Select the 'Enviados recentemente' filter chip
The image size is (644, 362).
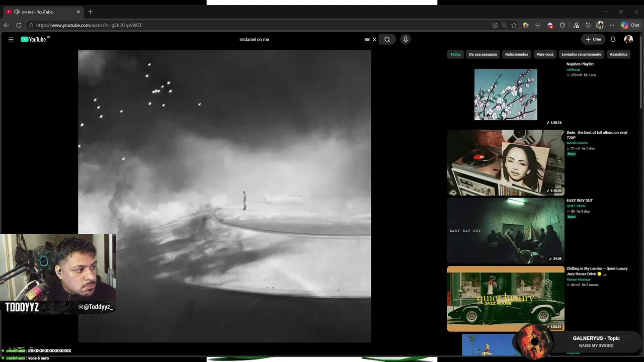582,54
